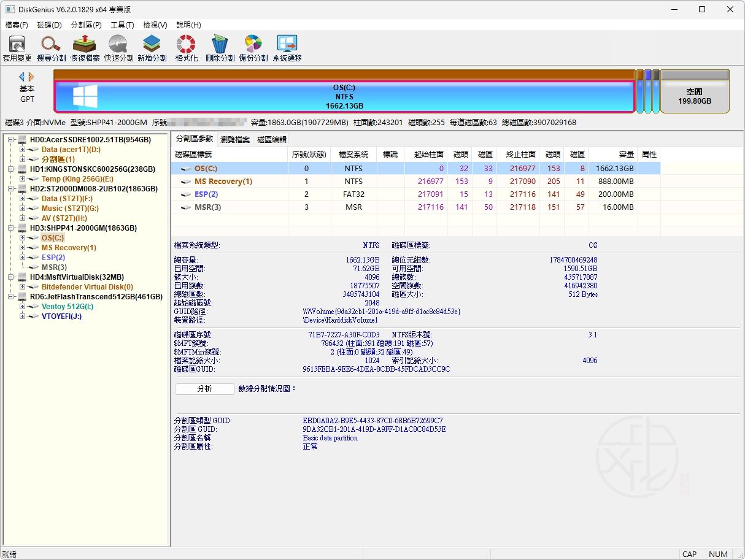Click the 起始柱面 column header
The height and width of the screenshot is (560, 745).
[x=427, y=154]
